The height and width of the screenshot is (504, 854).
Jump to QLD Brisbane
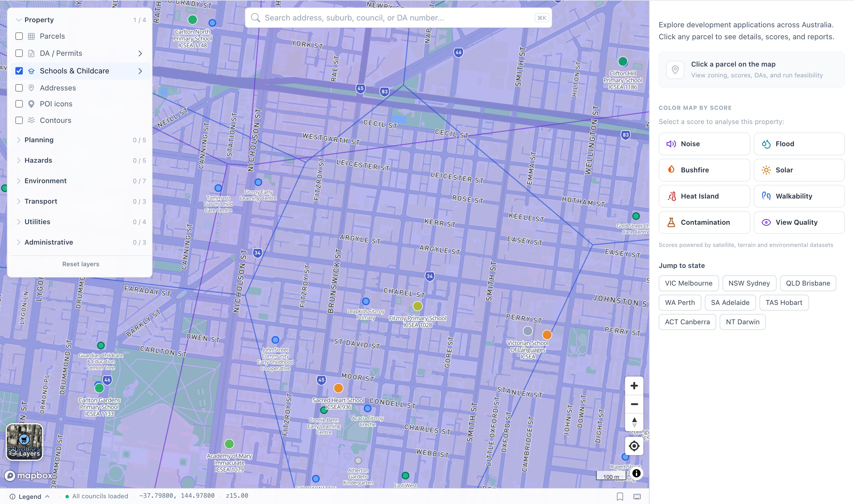point(808,283)
